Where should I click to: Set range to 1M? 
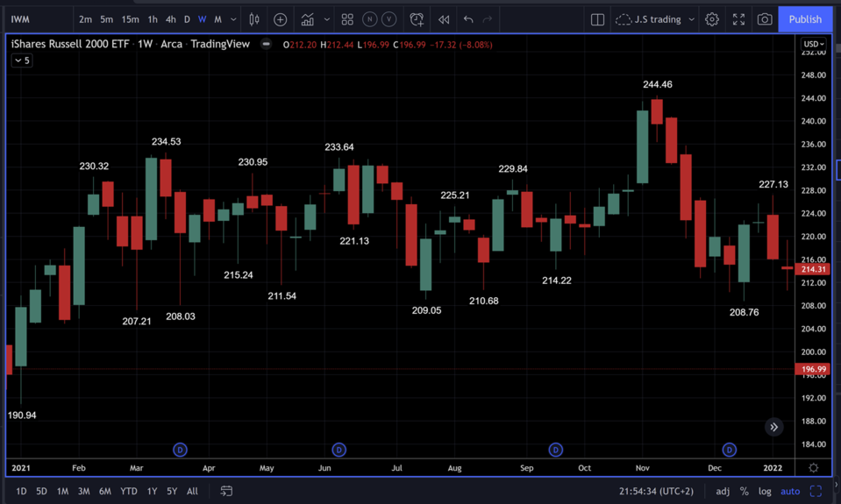click(63, 491)
